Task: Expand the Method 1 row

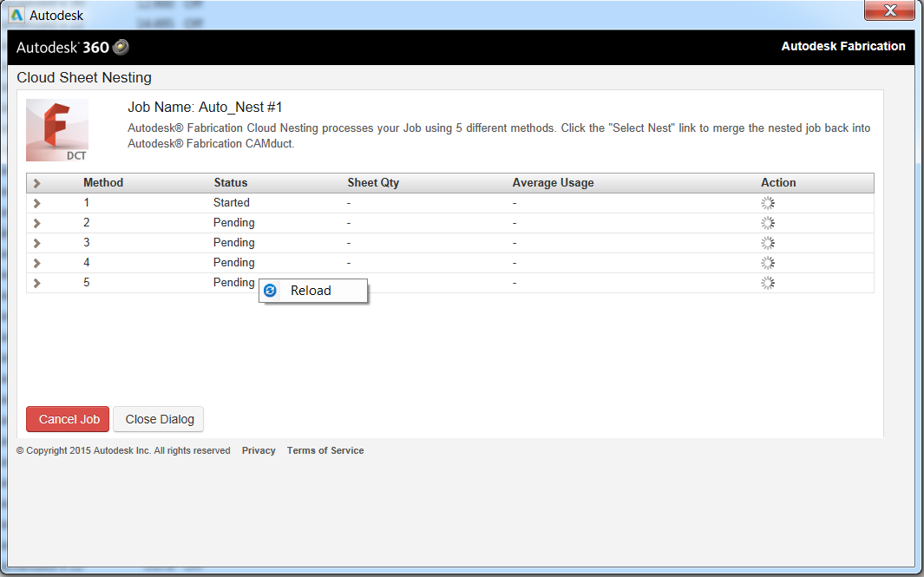Action: (37, 203)
